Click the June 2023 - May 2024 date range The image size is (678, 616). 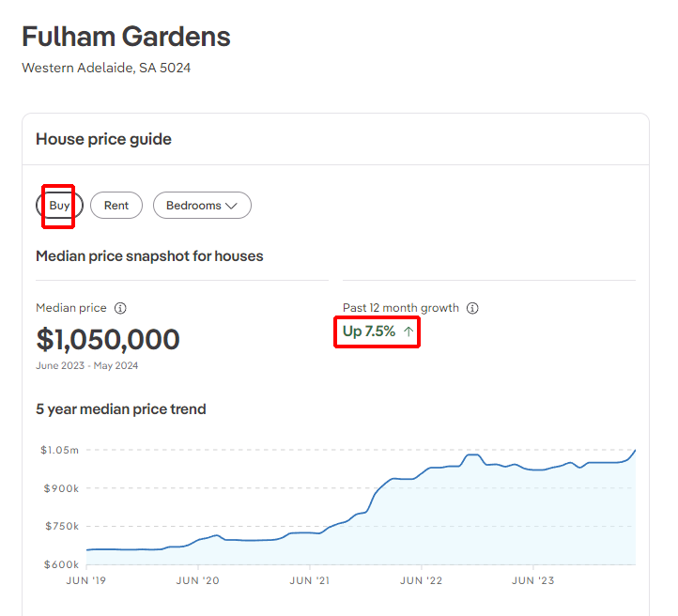click(86, 366)
